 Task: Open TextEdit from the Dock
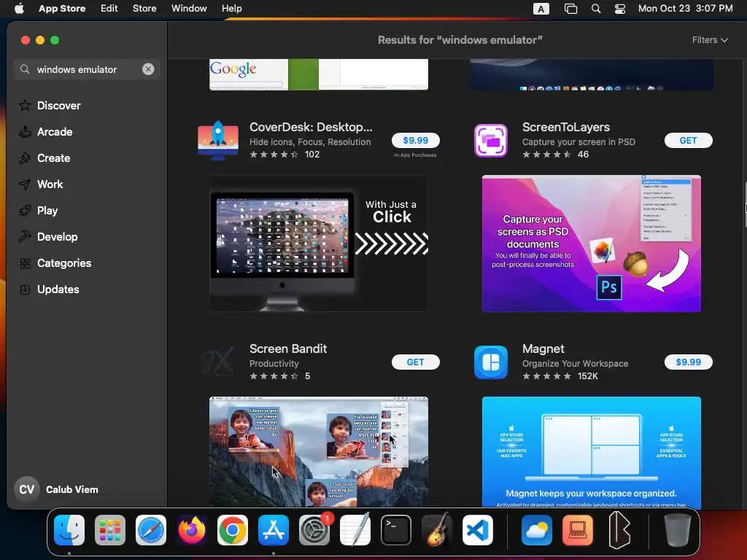click(x=355, y=530)
